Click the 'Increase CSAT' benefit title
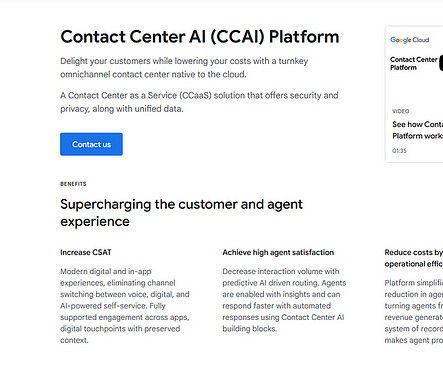 86,252
